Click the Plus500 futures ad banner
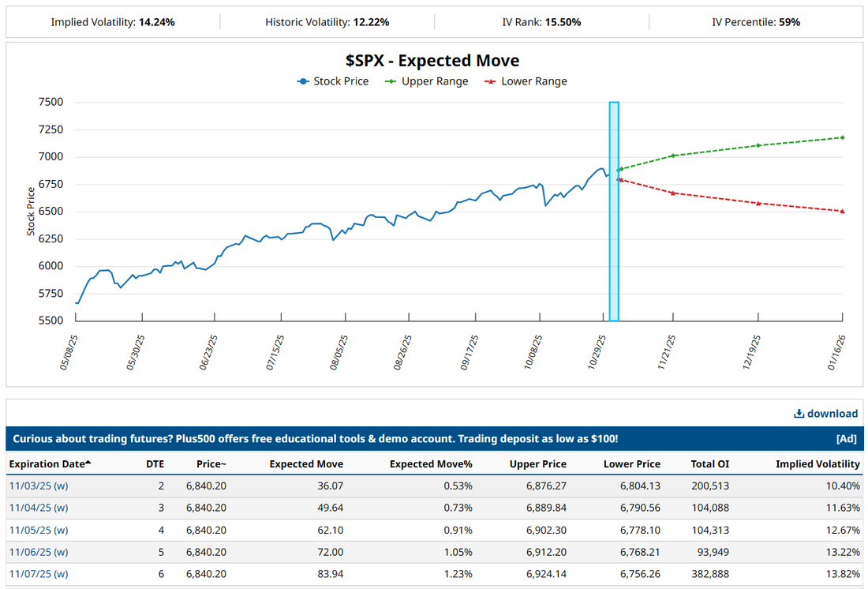Screen dimensions: 868x589 click(x=316, y=439)
